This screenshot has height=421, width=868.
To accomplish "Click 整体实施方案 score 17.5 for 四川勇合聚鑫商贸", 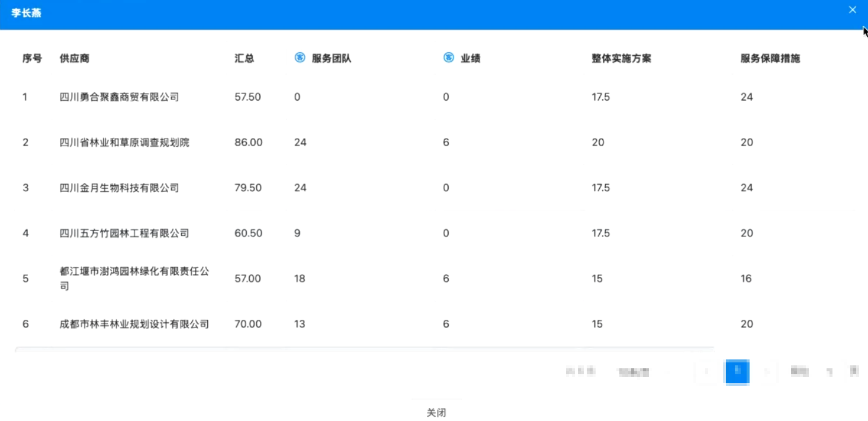I will (600, 97).
